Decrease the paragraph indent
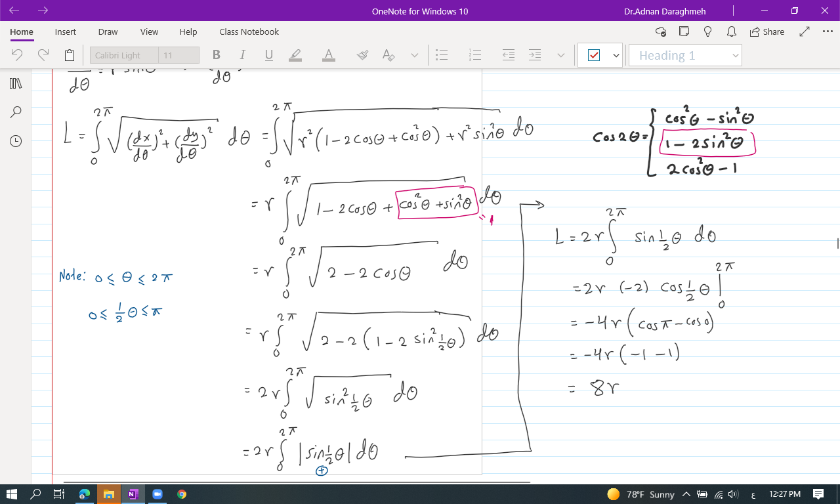Screen dimensions: 840x504 click(x=509, y=55)
